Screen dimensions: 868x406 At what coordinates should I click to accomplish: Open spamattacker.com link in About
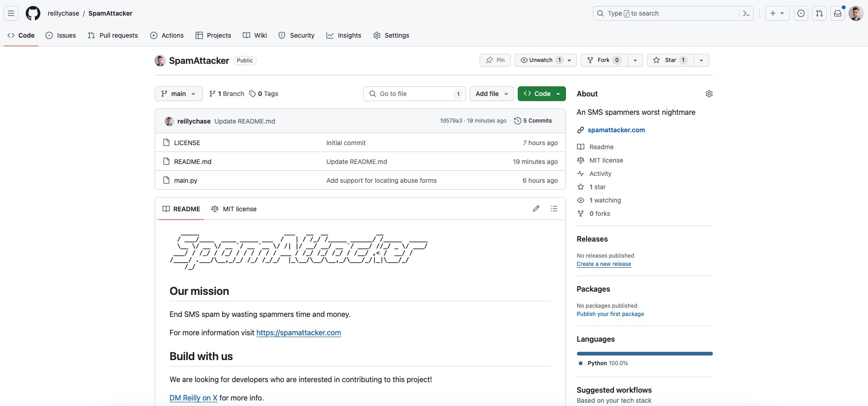coord(616,130)
